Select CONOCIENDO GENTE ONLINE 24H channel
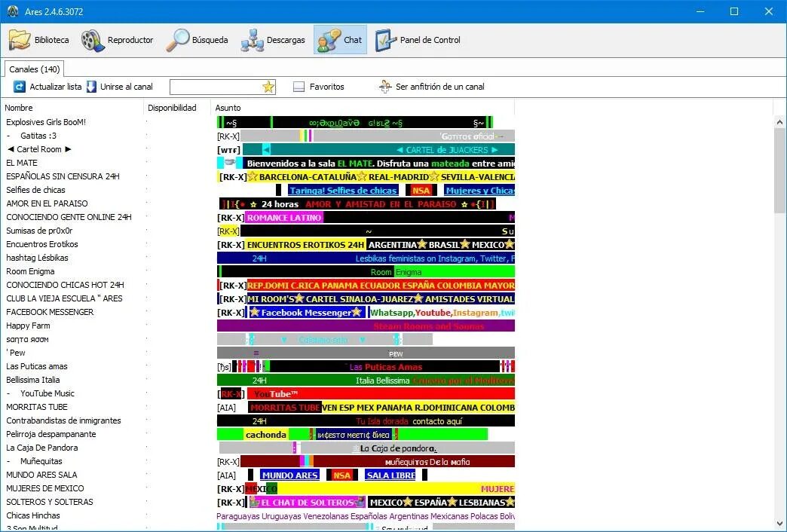This screenshot has width=787, height=532. point(69,217)
